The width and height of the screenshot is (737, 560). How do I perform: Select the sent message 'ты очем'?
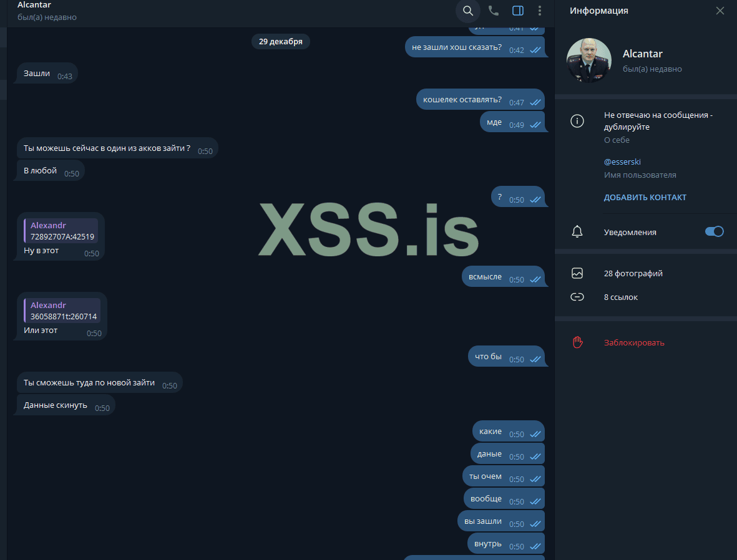point(504,476)
